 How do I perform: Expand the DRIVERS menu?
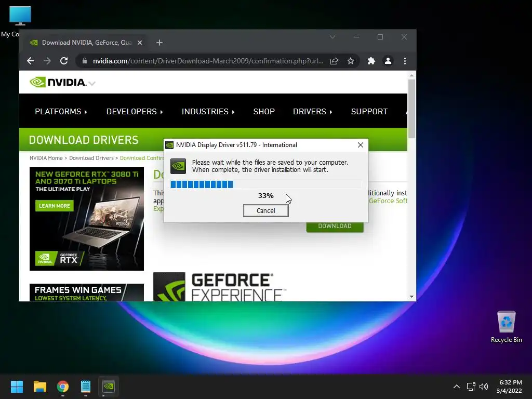click(312, 111)
